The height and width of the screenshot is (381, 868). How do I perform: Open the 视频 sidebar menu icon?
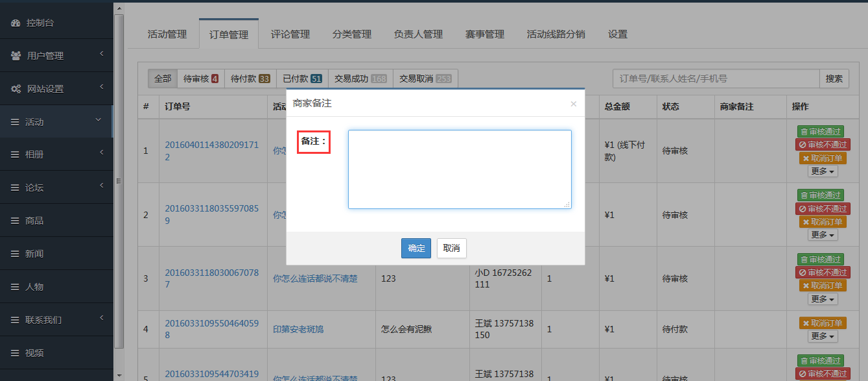[15, 353]
